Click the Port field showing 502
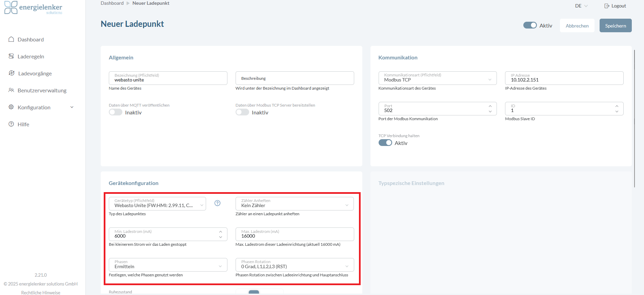This screenshot has height=295, width=644. pyautogui.click(x=438, y=109)
